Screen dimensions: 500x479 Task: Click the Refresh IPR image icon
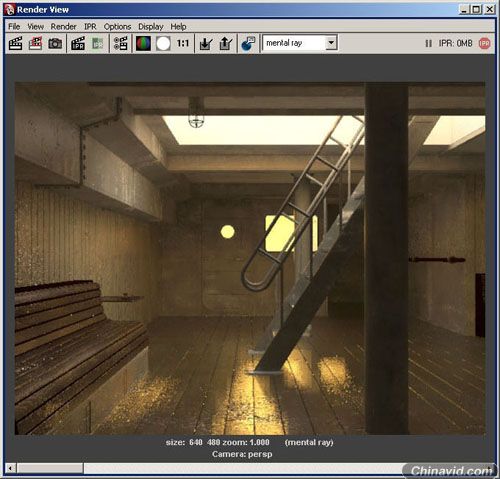98,43
